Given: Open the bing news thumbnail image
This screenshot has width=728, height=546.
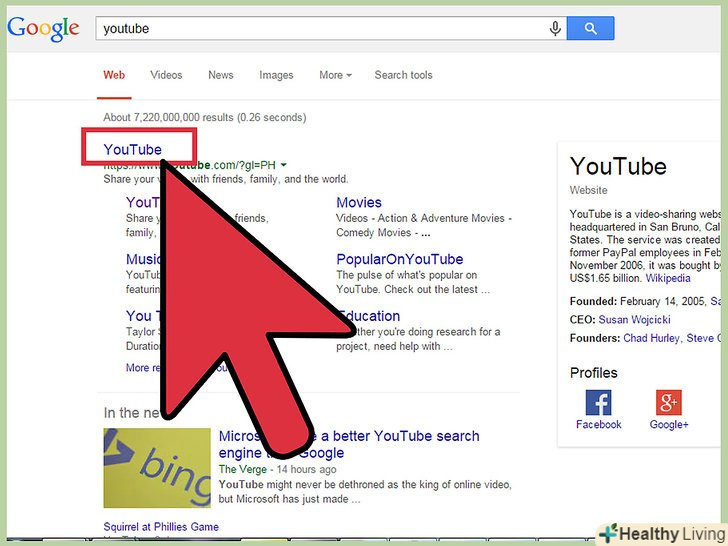Looking at the screenshot, I should [157, 468].
